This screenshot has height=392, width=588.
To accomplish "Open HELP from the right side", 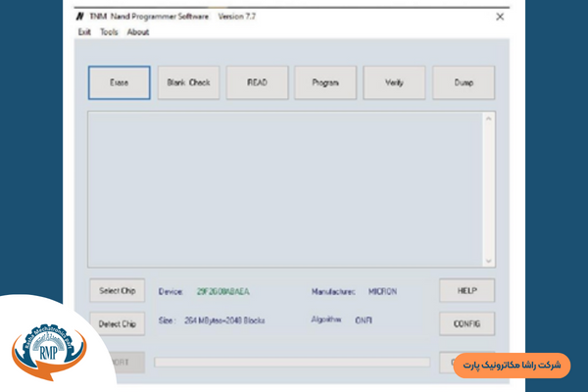I will click(466, 291).
